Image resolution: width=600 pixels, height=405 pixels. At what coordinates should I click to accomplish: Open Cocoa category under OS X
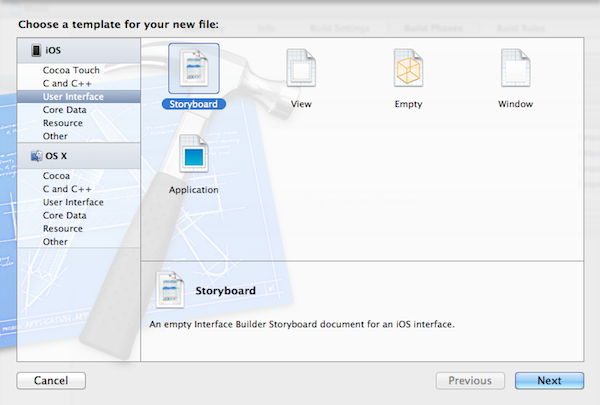point(79,176)
